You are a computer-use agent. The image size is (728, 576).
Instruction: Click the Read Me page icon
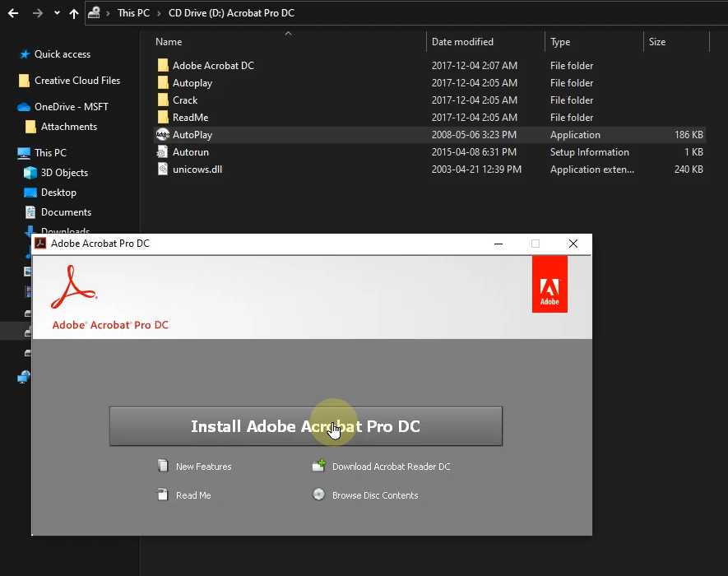(163, 495)
